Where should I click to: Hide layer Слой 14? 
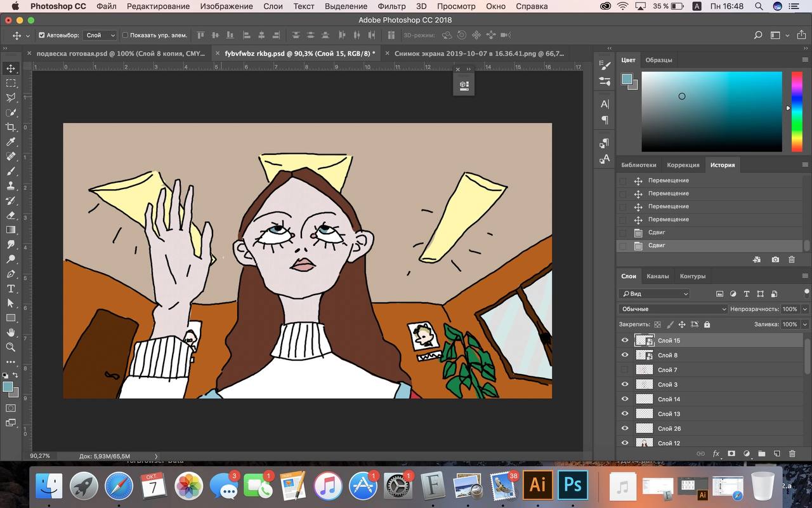click(x=625, y=399)
